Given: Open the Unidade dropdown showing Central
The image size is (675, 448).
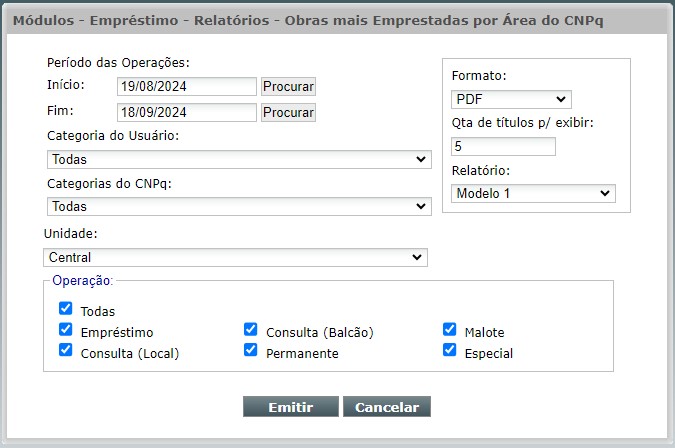Looking at the screenshot, I should pyautogui.click(x=235, y=257).
